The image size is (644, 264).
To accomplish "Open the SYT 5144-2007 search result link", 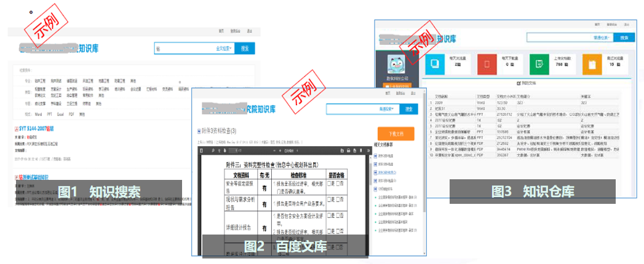I will (36, 129).
